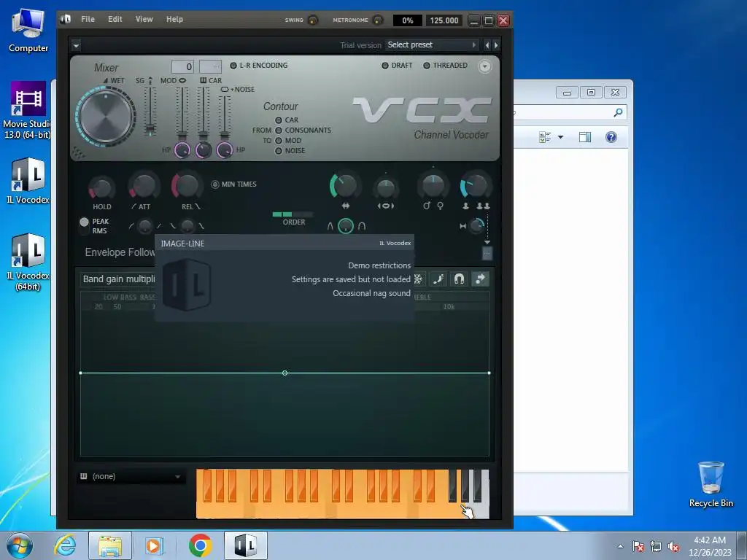Click the band unison spread knob
The image size is (747, 560).
tap(386, 187)
